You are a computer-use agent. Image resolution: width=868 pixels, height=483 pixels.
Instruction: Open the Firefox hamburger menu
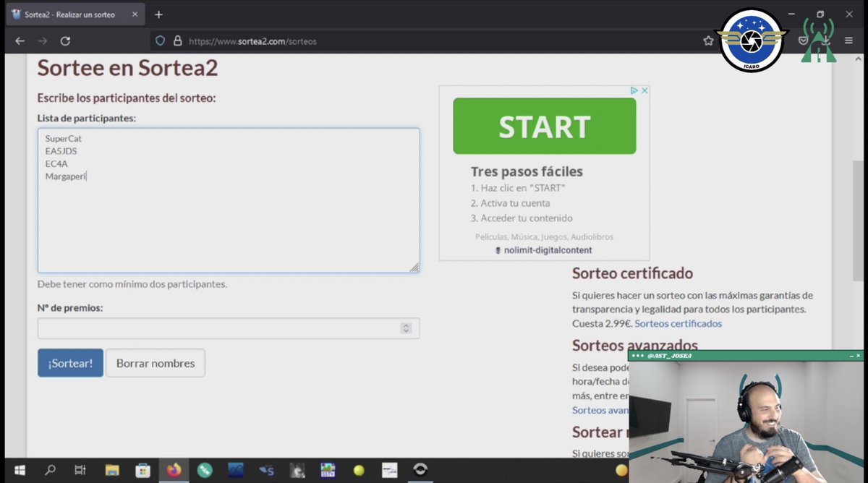[848, 41]
